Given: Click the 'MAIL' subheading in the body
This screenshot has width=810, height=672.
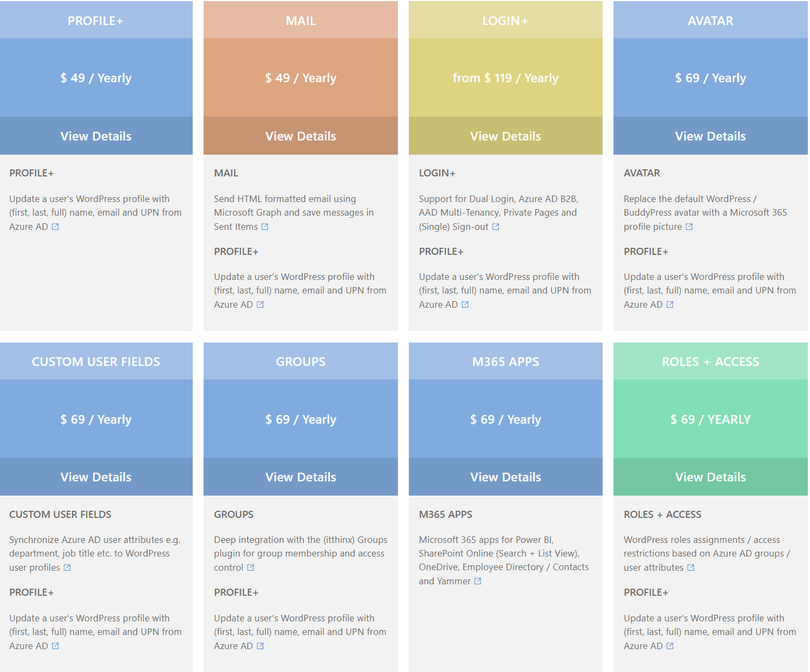Looking at the screenshot, I should (226, 173).
